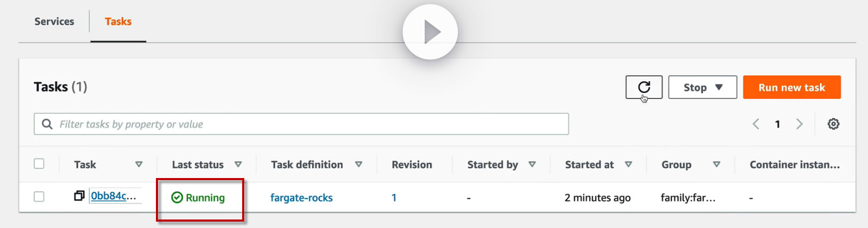The height and width of the screenshot is (228, 868).
Task: Click the Running status check icon
Action: [x=177, y=198]
